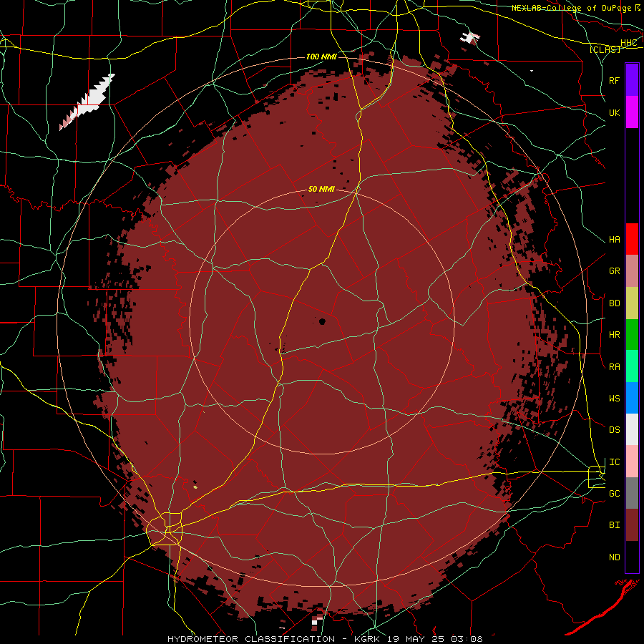Click the HA red legend swatch
Viewport: 644px width, 644px height.
click(632, 239)
